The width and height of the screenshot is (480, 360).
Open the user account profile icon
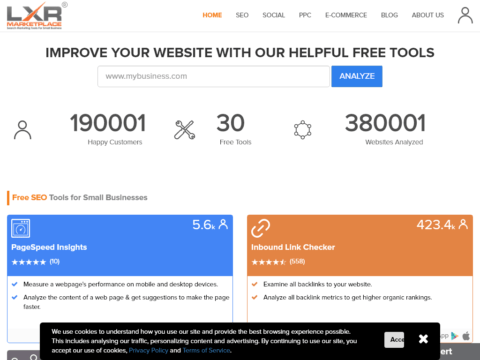pos(465,16)
